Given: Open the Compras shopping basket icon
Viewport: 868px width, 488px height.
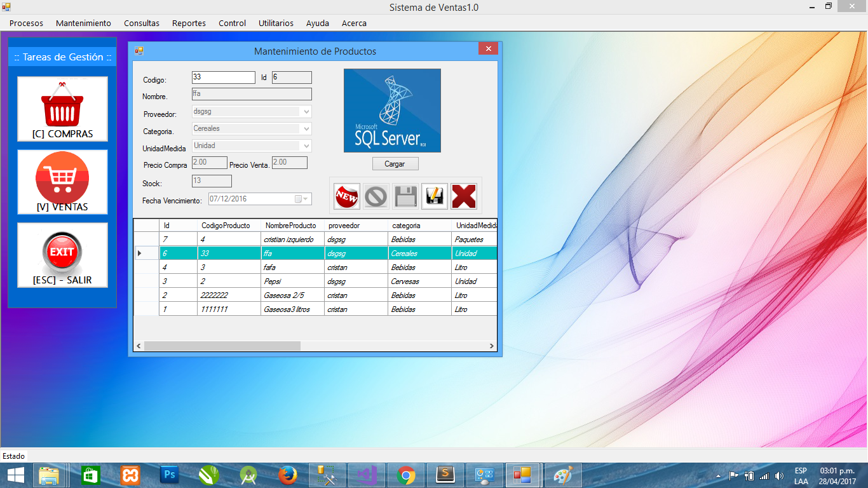Looking at the screenshot, I should 62,109.
